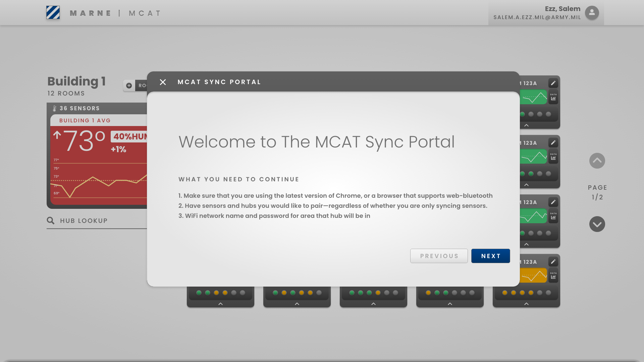Go to next page with down-arrow circle
Screen dimensions: 644x362
tap(597, 224)
